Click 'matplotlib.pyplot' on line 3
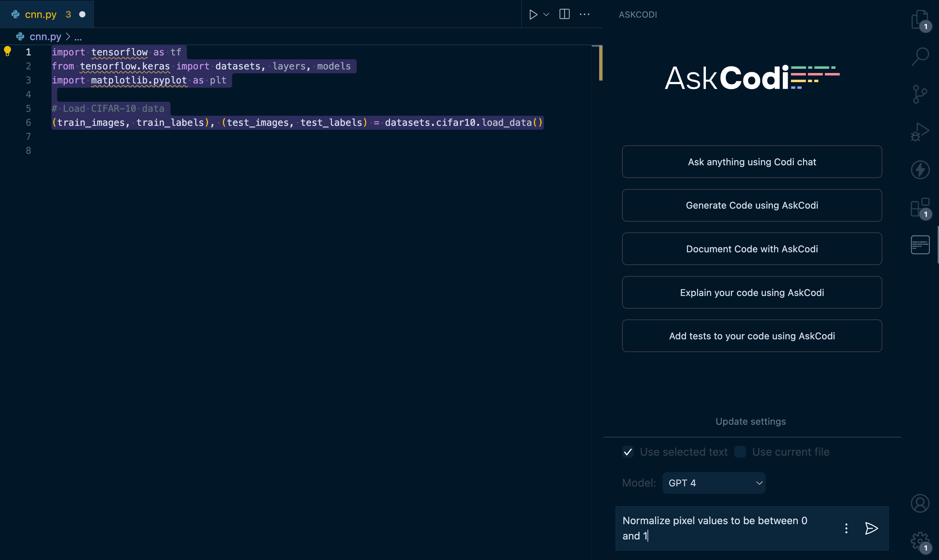This screenshot has width=939, height=560. tap(139, 81)
